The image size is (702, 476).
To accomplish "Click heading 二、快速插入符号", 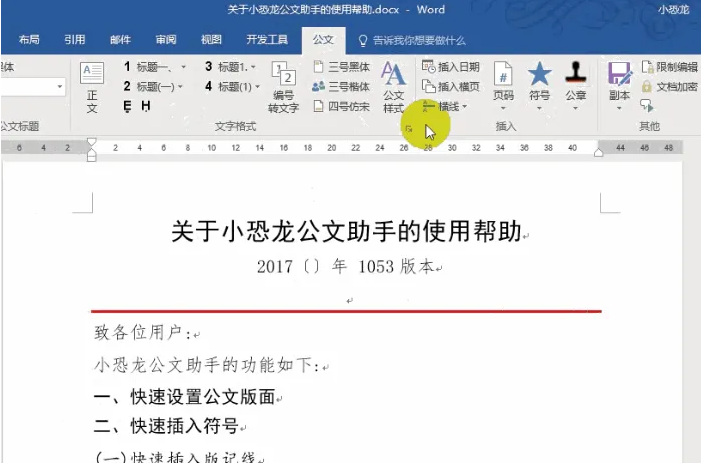I will point(166,425).
